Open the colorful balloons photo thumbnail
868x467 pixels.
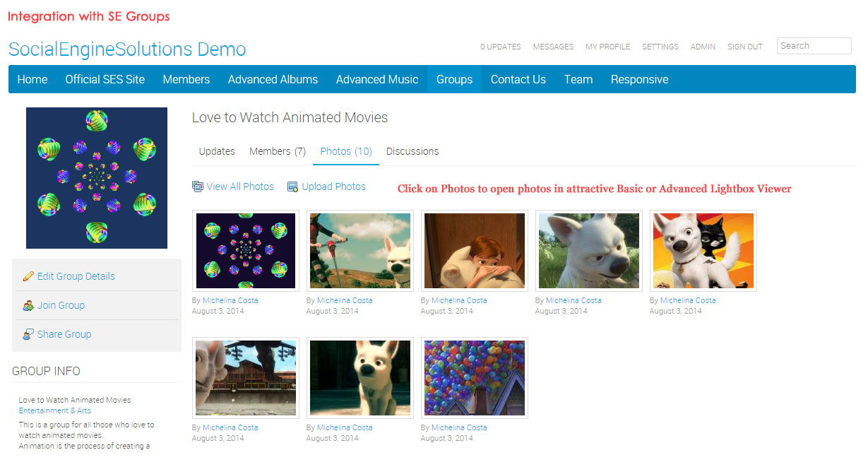(x=475, y=378)
